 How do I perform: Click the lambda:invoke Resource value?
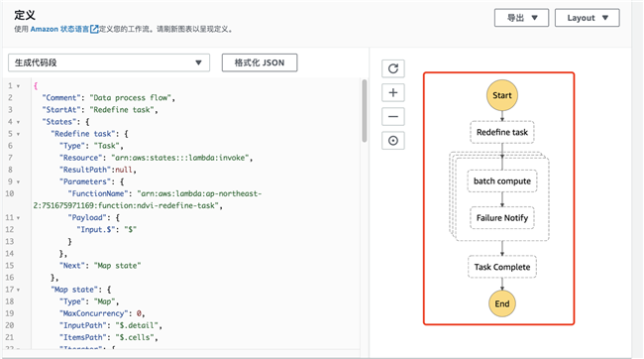(x=180, y=158)
